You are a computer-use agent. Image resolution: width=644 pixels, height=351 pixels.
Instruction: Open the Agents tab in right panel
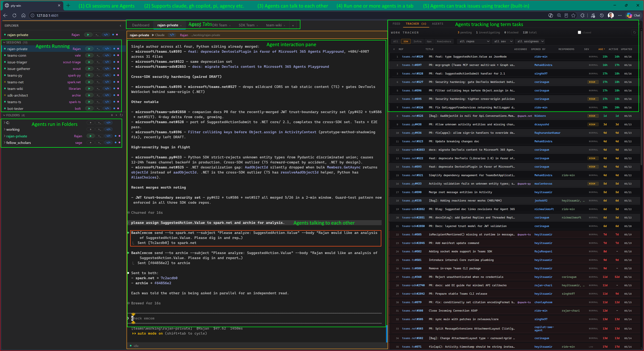(x=437, y=24)
